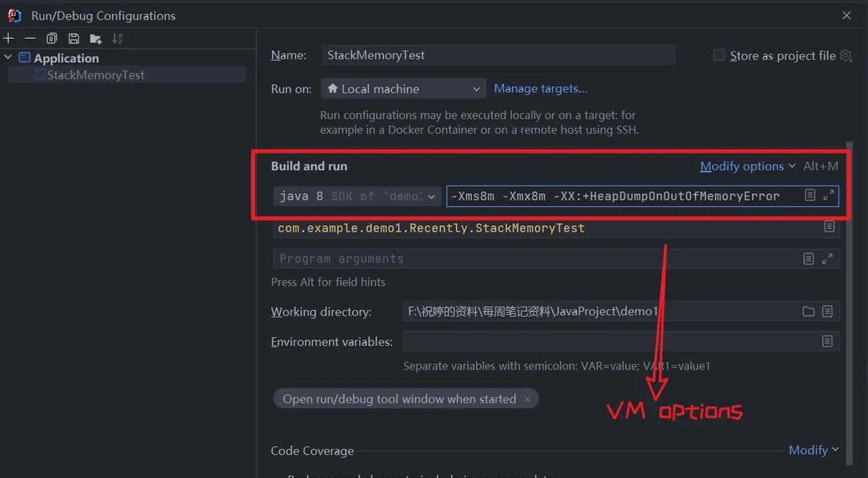Click the IntelliJ icon in title bar
This screenshot has height=478, width=868.
pyautogui.click(x=14, y=15)
